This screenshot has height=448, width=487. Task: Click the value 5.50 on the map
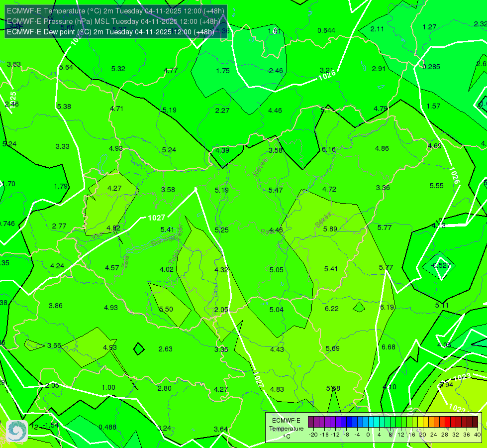[166, 309]
